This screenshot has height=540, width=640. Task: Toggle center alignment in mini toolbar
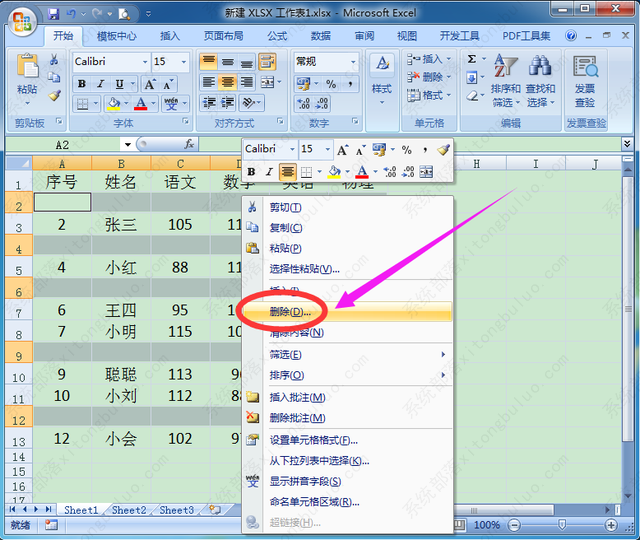(x=287, y=172)
